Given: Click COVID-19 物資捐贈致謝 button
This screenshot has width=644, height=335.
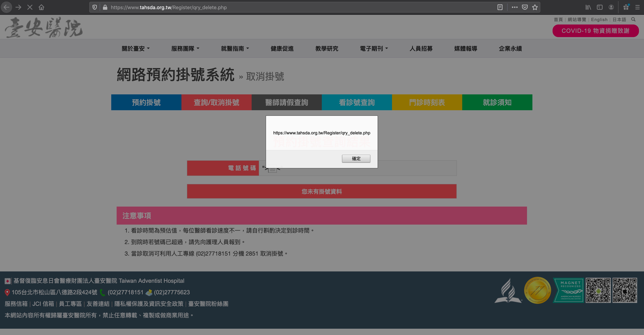Looking at the screenshot, I should (596, 31).
